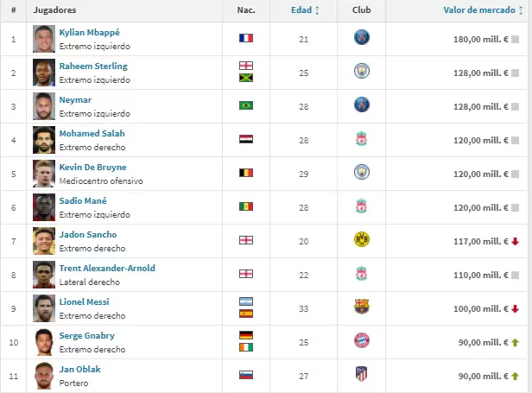Viewport: 532px width, 393px height.
Task: Click the Club column header
Action: [x=361, y=10]
